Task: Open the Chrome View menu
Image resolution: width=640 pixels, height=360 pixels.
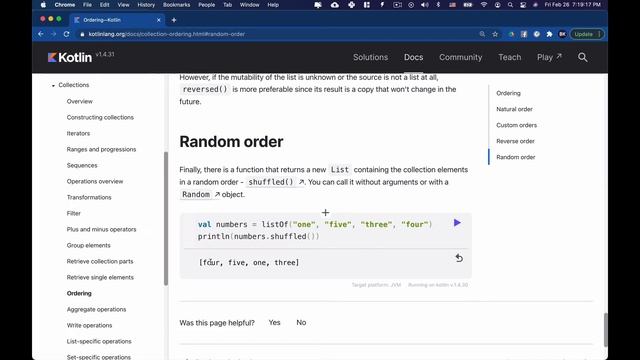Action: point(123,5)
